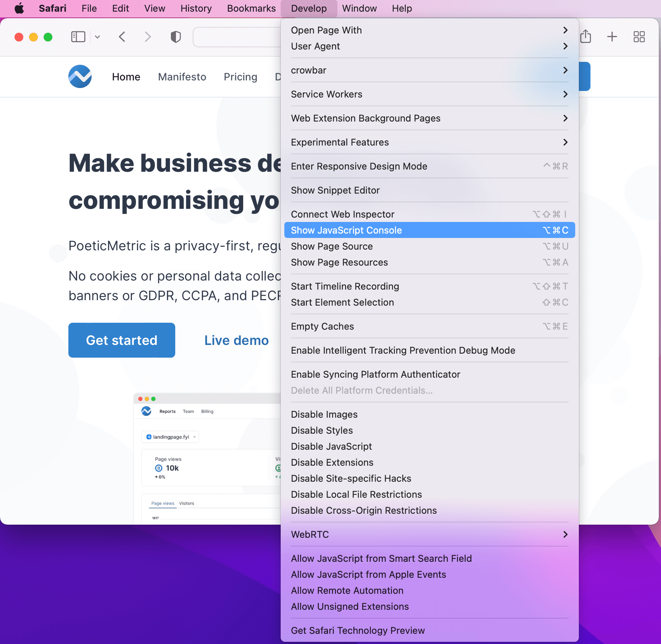The width and height of the screenshot is (661, 644).
Task: Go back with the back arrow
Action: [x=122, y=37]
